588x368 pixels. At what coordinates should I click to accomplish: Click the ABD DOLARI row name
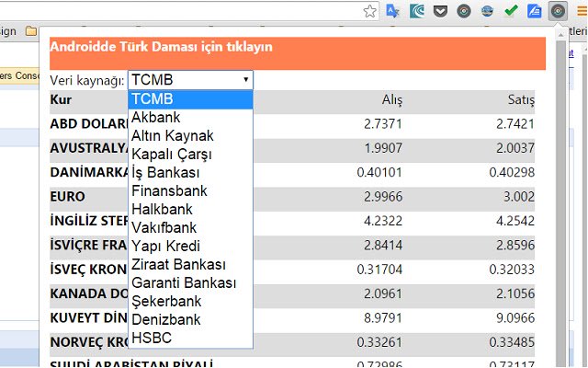(x=89, y=124)
